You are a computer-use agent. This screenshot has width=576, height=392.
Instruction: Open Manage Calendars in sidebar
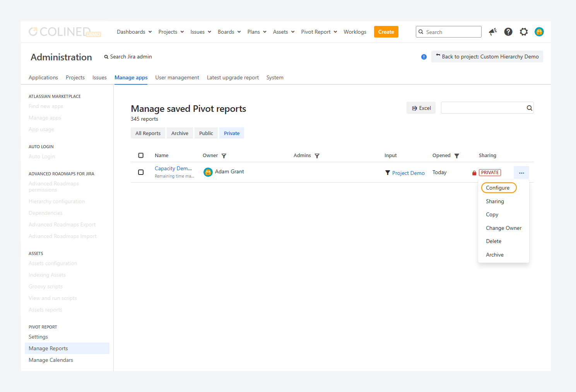tap(51, 360)
